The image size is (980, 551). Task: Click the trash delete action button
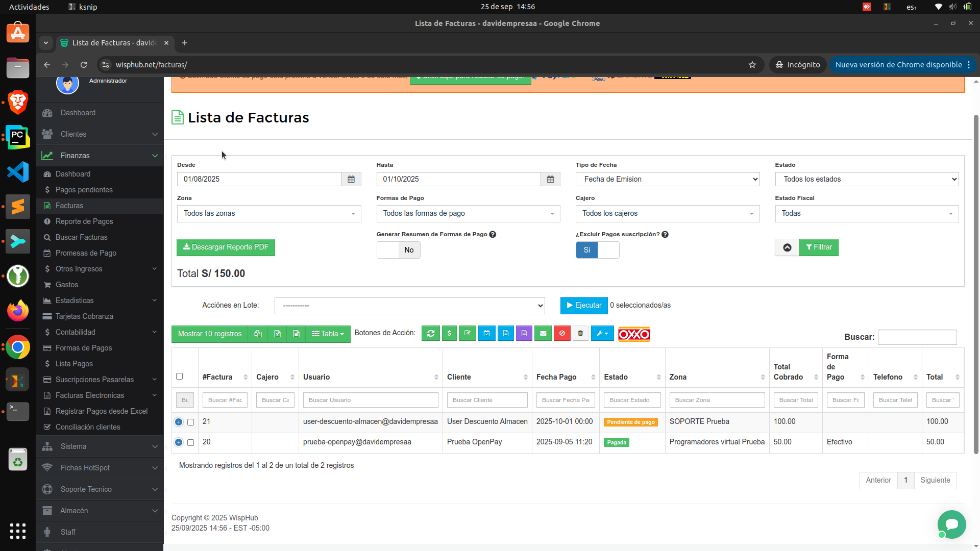click(580, 334)
